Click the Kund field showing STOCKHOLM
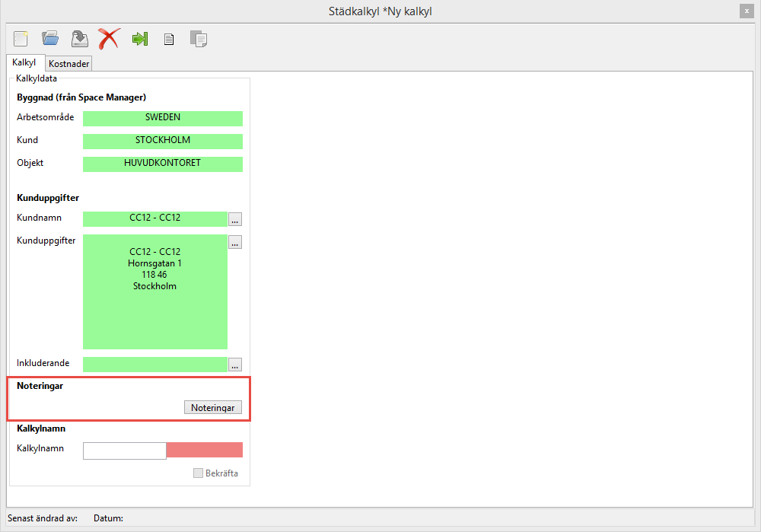Viewport: 761px width, 532px height. [x=162, y=141]
